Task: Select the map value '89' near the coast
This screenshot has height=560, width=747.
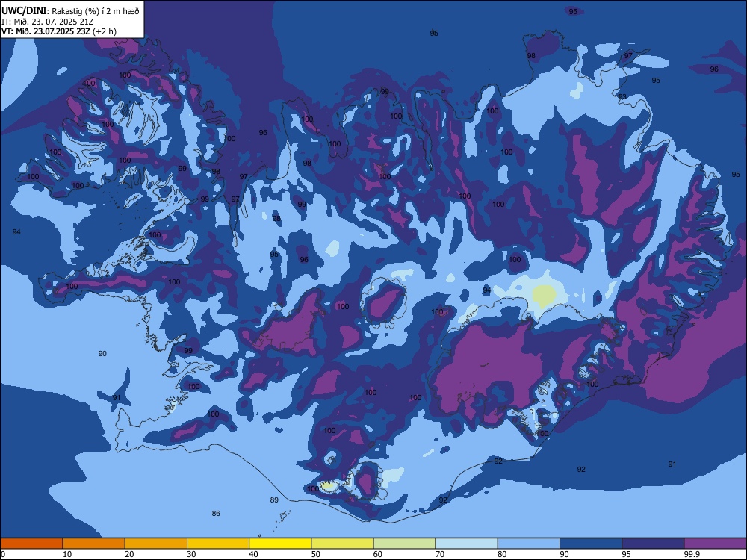Action: tap(274, 500)
